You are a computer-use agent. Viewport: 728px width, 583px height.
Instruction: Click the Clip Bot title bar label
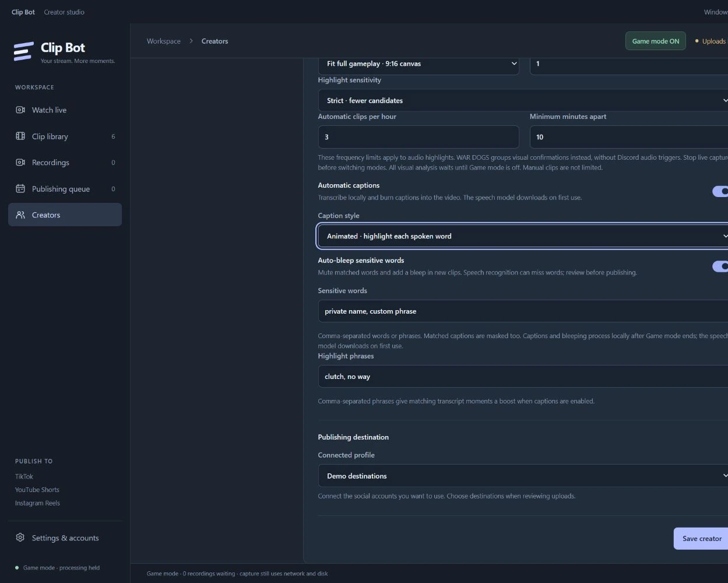pos(23,12)
